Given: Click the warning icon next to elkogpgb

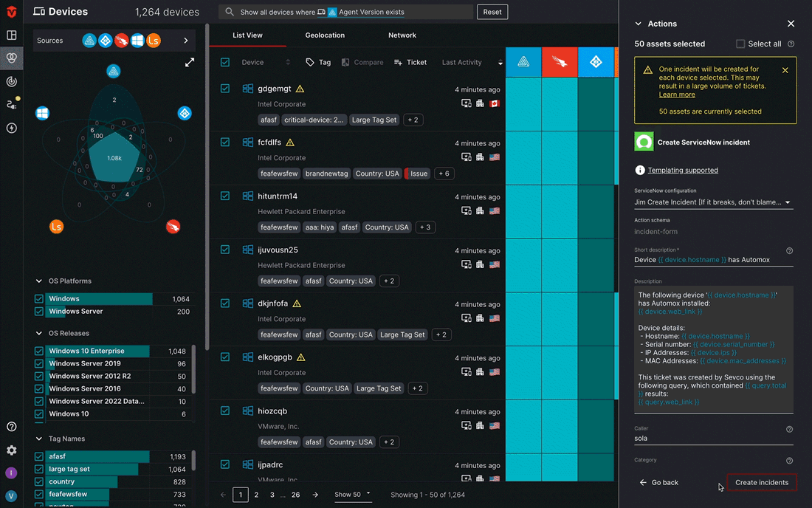Looking at the screenshot, I should (x=301, y=357).
